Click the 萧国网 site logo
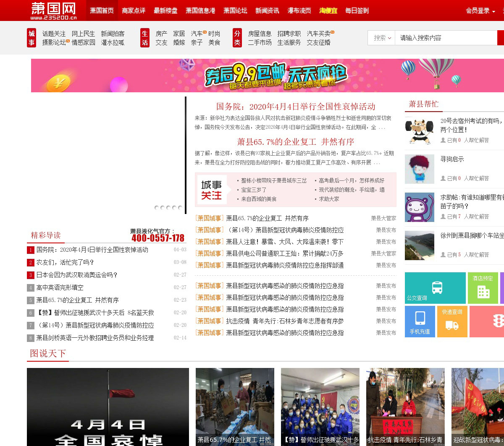 point(54,10)
